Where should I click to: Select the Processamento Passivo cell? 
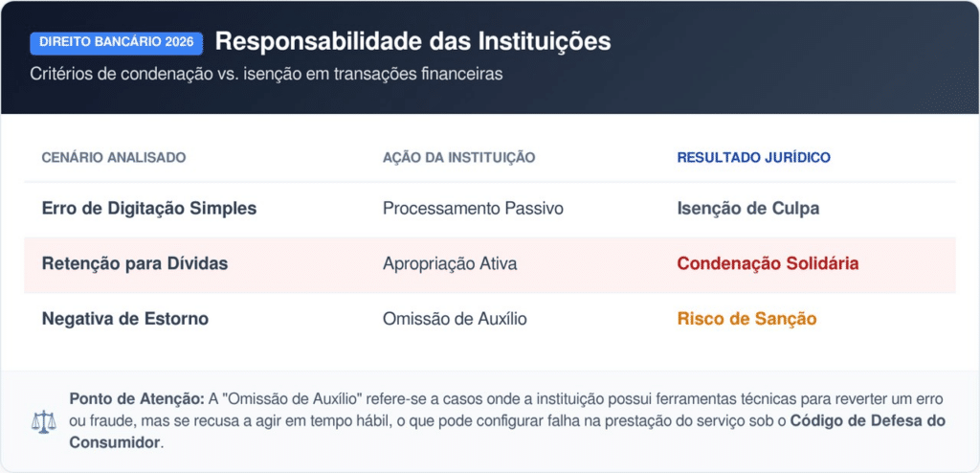click(473, 208)
